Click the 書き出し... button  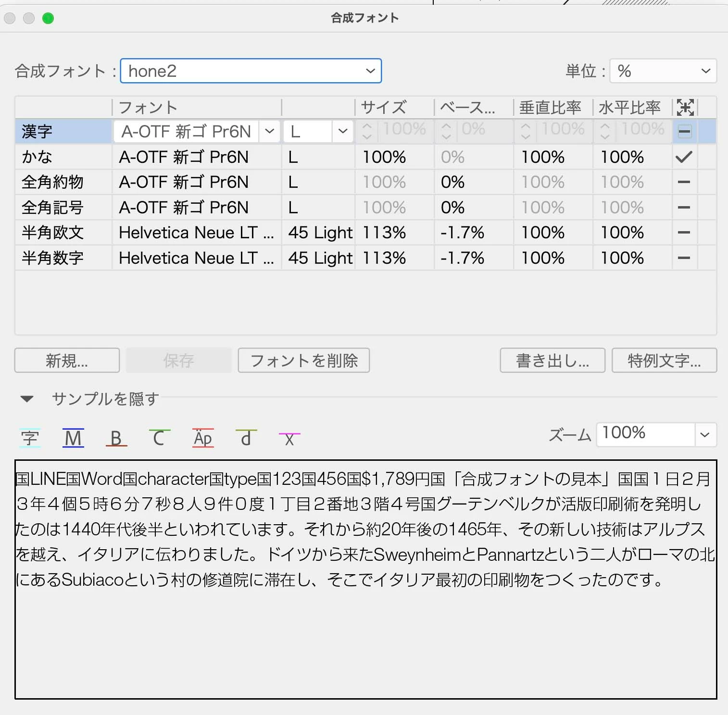point(552,360)
